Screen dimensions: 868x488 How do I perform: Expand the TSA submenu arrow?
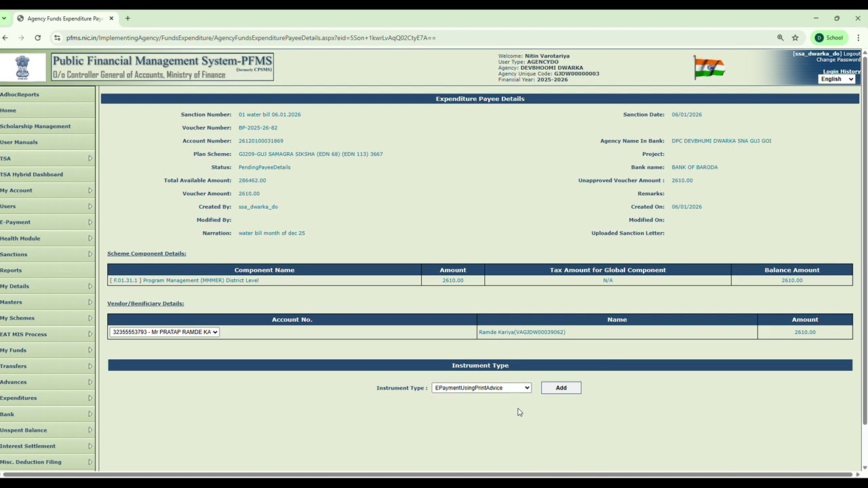point(90,159)
